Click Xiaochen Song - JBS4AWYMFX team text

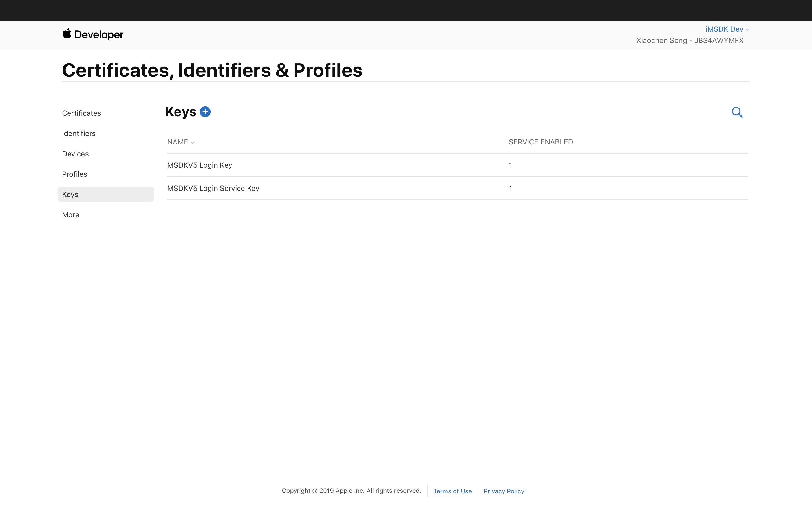pyautogui.click(x=690, y=40)
